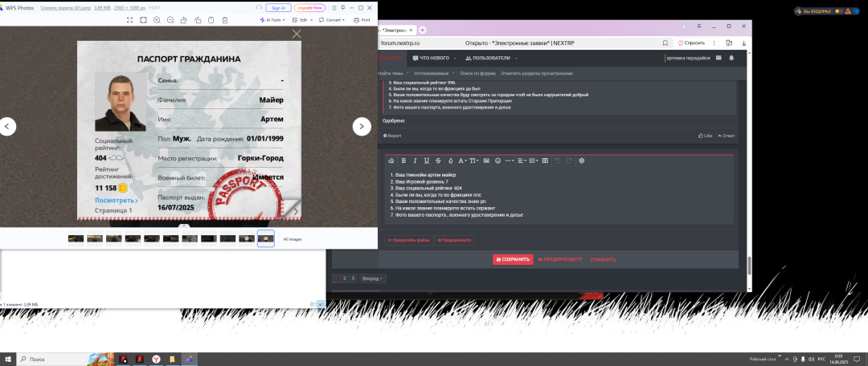This screenshot has height=366, width=868.
Task: Click All Images in the filmstrip
Action: coord(293,239)
